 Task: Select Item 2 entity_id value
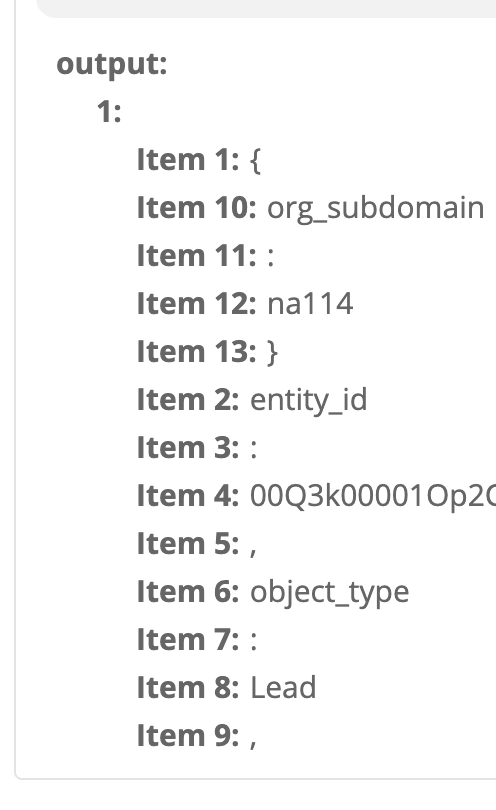308,400
